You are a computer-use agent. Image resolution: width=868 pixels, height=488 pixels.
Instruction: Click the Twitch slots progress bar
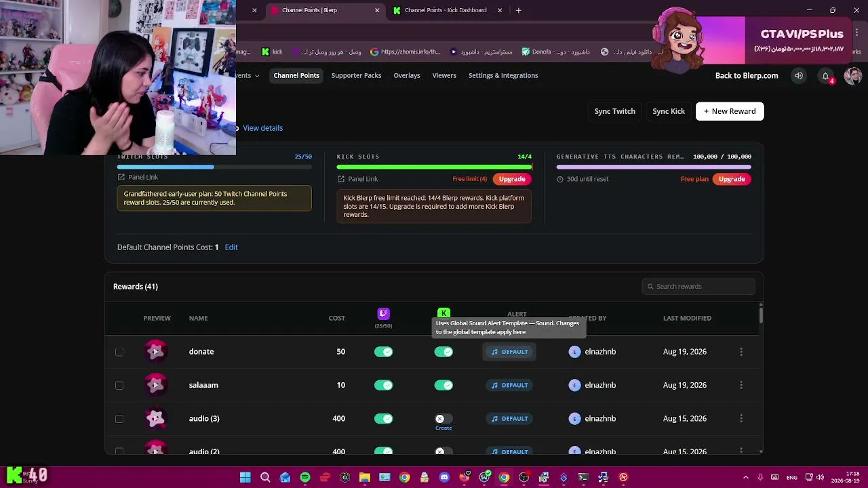click(x=214, y=167)
